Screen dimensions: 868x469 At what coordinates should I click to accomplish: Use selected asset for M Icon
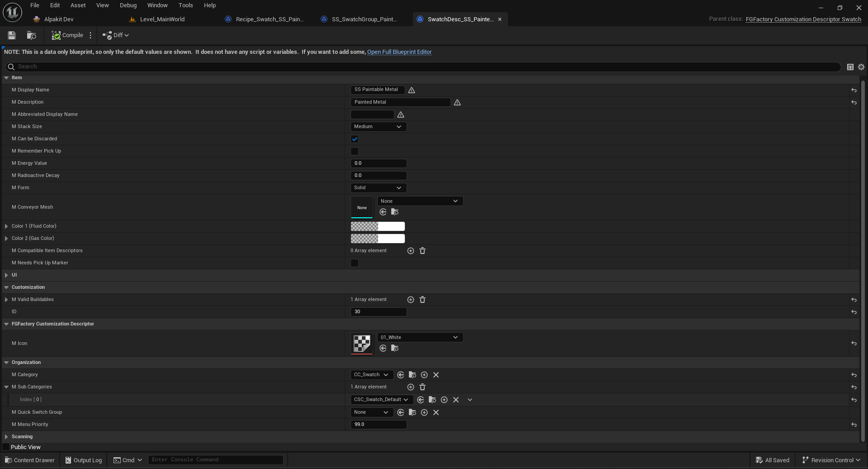(383, 348)
